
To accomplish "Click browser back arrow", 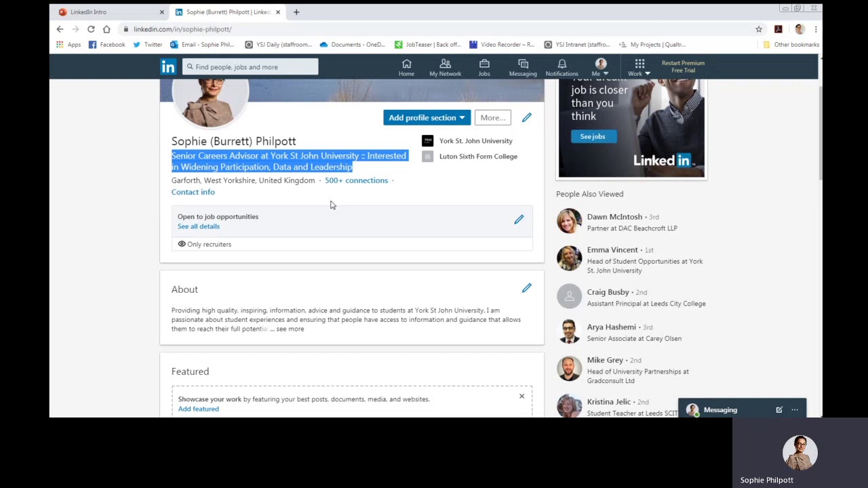I will point(60,29).
